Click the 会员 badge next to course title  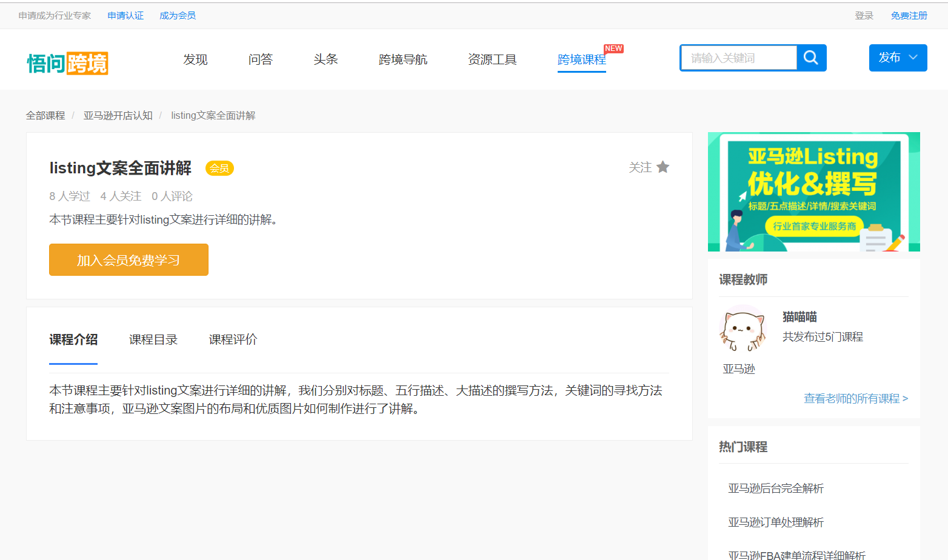click(219, 168)
